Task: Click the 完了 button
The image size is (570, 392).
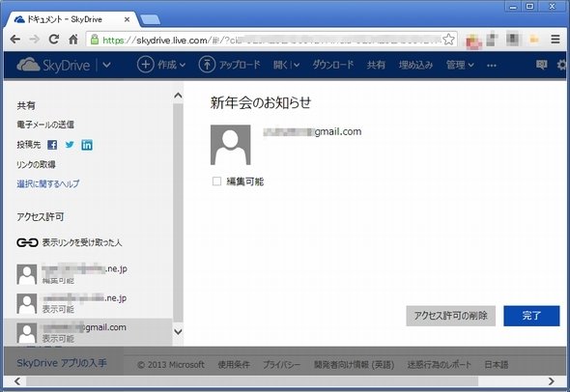Action: [531, 316]
